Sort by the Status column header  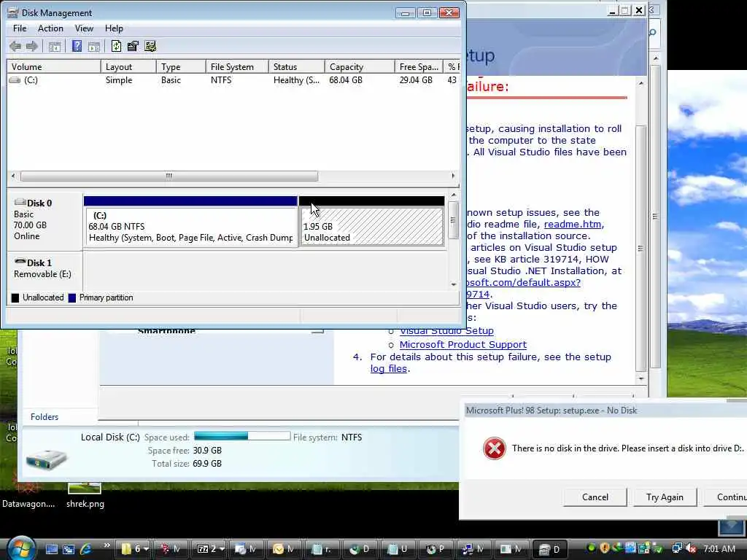click(296, 66)
